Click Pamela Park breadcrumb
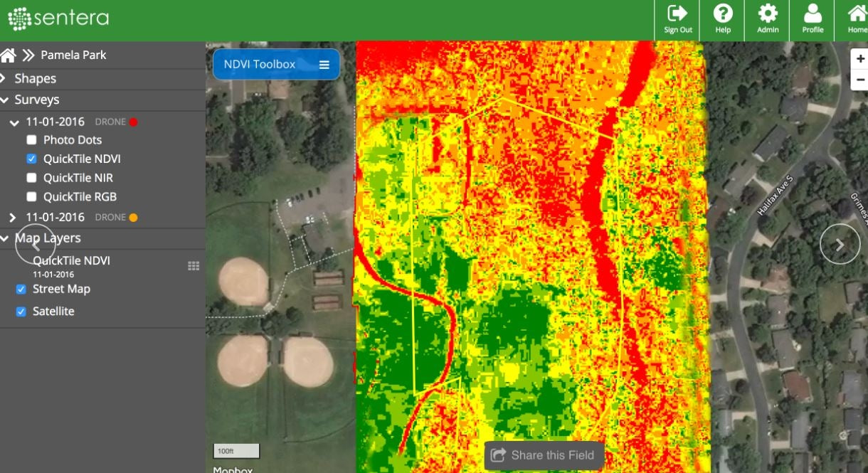 pos(73,55)
